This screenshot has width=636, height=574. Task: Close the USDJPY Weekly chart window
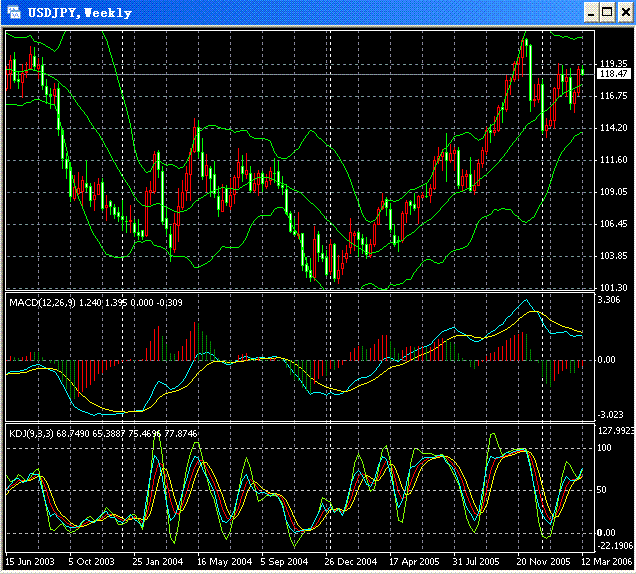pos(624,12)
